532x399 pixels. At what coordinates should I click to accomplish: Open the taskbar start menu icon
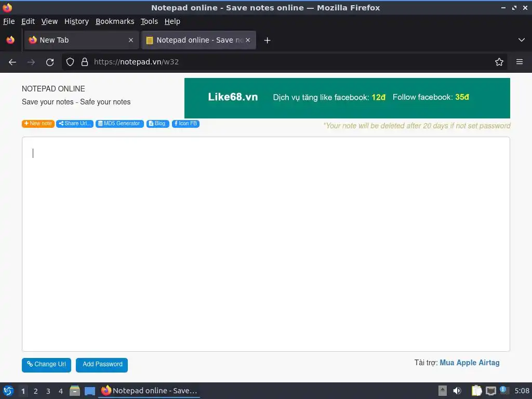pos(8,391)
